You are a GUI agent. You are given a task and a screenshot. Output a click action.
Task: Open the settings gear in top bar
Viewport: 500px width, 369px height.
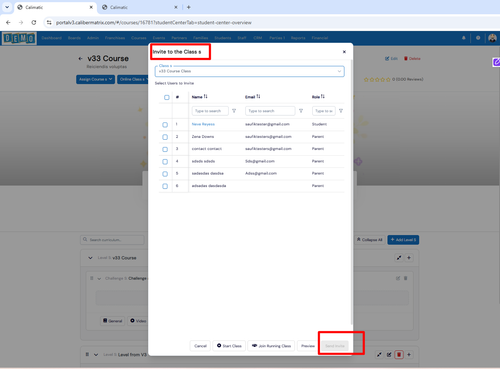[478, 38]
